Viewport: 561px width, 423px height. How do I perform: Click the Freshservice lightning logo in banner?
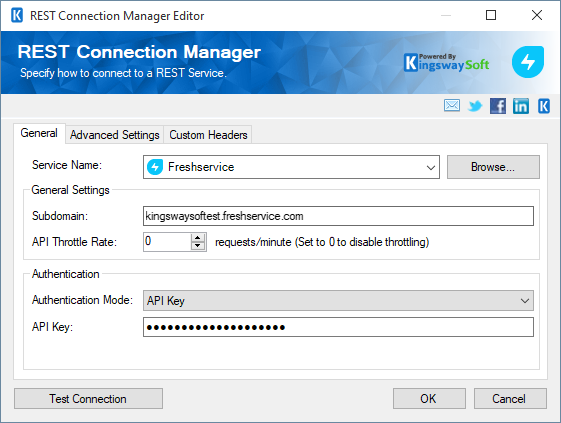[528, 62]
